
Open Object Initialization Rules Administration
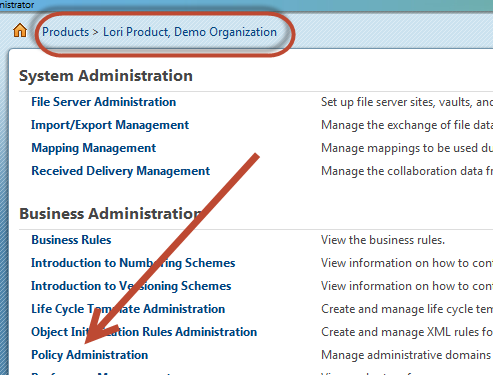[144, 332]
